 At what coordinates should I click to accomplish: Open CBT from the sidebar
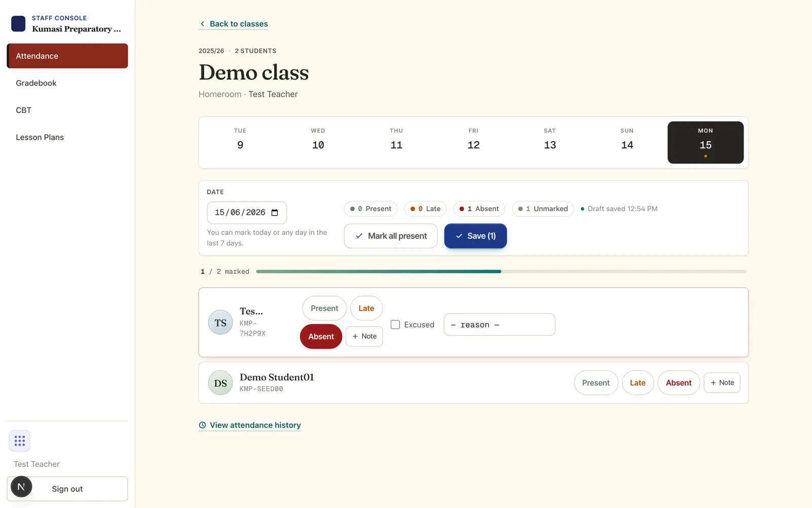(67, 110)
